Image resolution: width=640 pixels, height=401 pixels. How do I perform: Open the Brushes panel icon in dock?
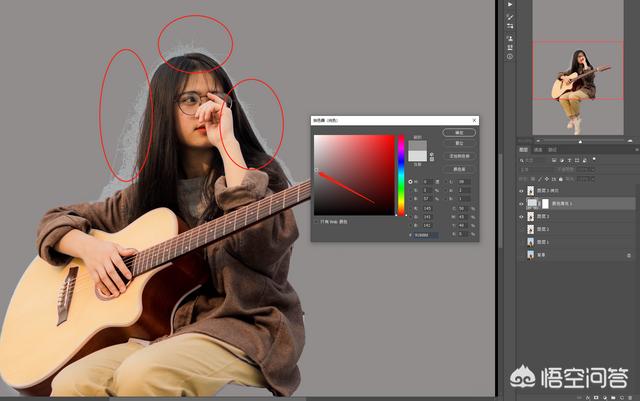click(510, 16)
